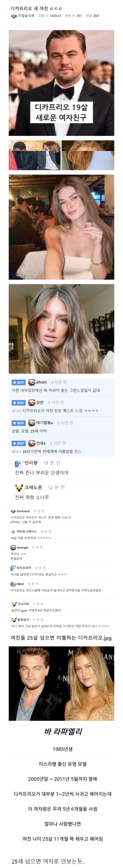Click 크세노폰's fox avatar icon
Screen dimensions: 123x868
[x=19, y=488]
